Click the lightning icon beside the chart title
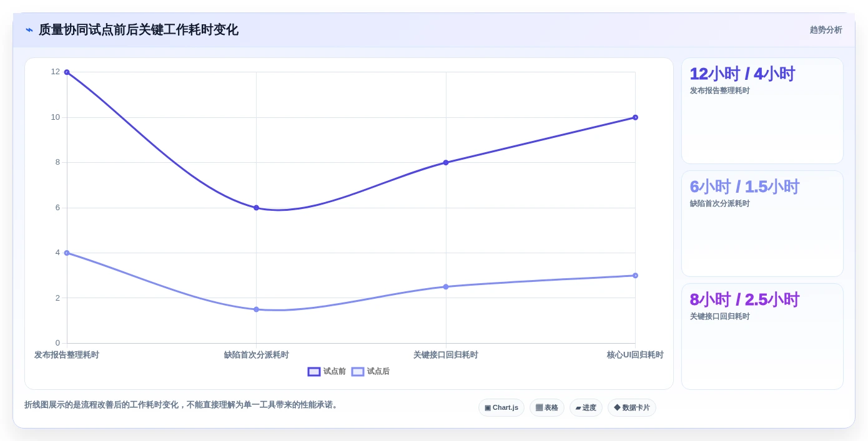Screen dimensions: 868x441 click(29, 30)
